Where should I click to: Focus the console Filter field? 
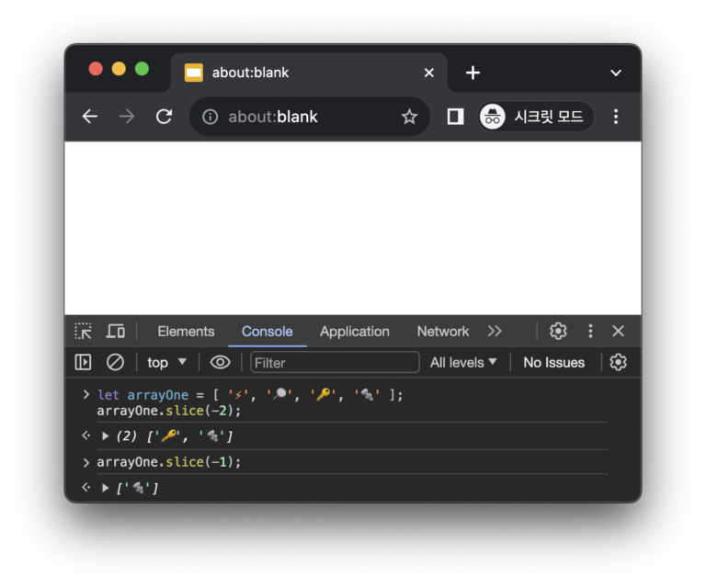point(335,362)
